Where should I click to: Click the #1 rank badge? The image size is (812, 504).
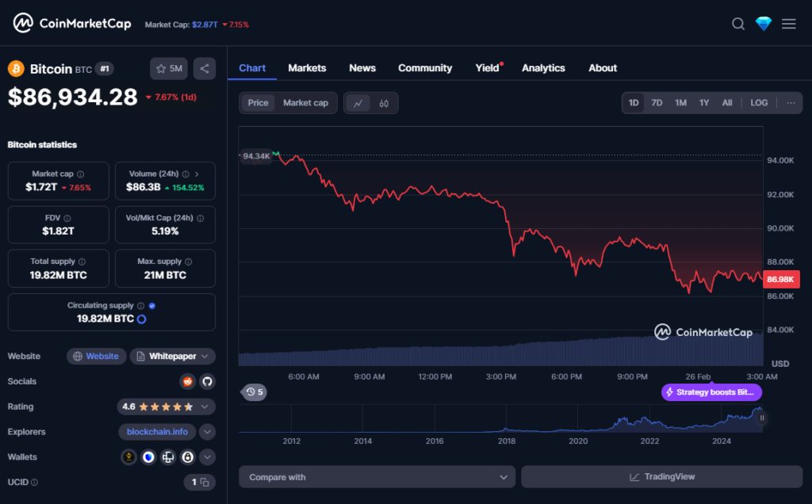(104, 69)
